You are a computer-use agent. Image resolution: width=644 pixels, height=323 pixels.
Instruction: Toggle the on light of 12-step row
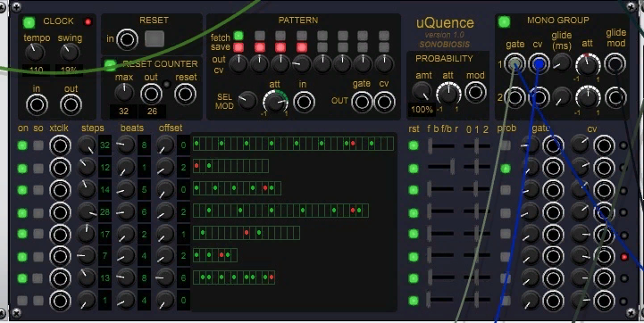pos(22,169)
